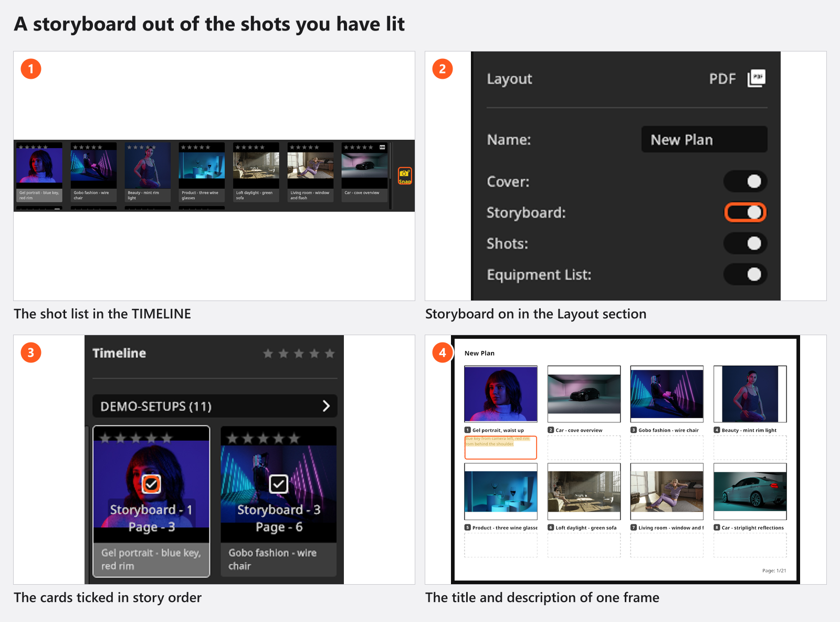Untick the checkbox on the Storyboard - 3 card
This screenshot has width=840, height=622.
pyautogui.click(x=278, y=484)
